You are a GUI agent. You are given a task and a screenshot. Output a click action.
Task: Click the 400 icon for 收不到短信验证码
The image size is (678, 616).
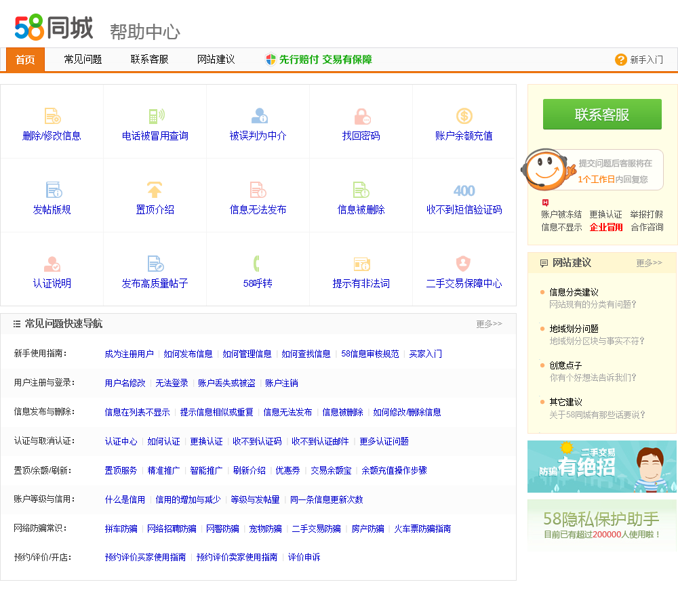tap(464, 190)
